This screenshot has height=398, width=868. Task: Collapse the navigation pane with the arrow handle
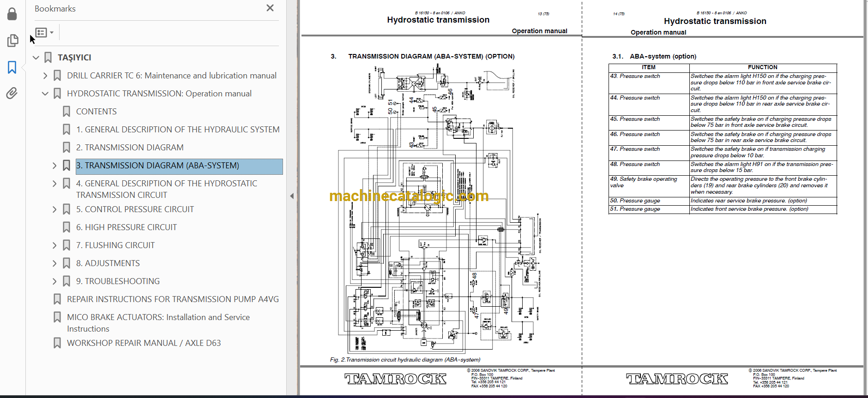292,196
